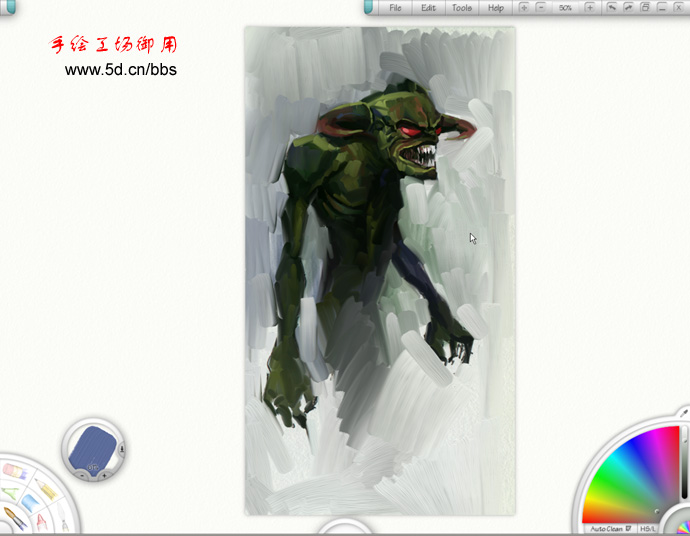Decrease brush size with minus button
This screenshot has height=536, width=690.
(82, 476)
